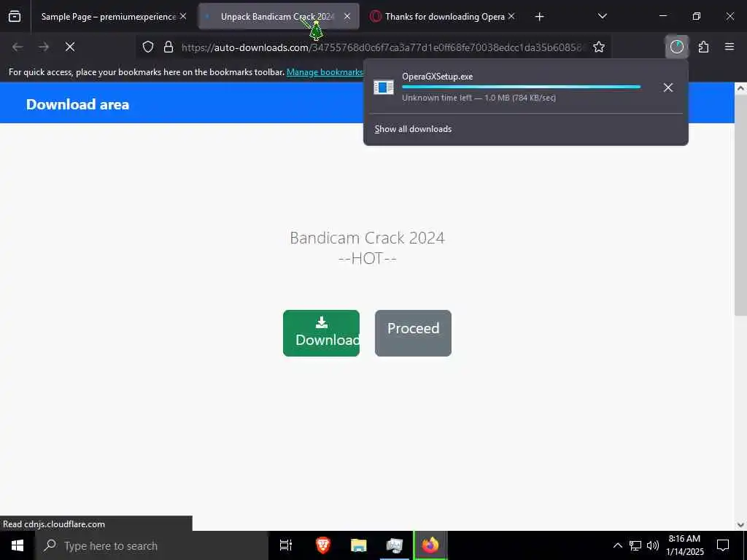Click the green Download button

pyautogui.click(x=321, y=332)
